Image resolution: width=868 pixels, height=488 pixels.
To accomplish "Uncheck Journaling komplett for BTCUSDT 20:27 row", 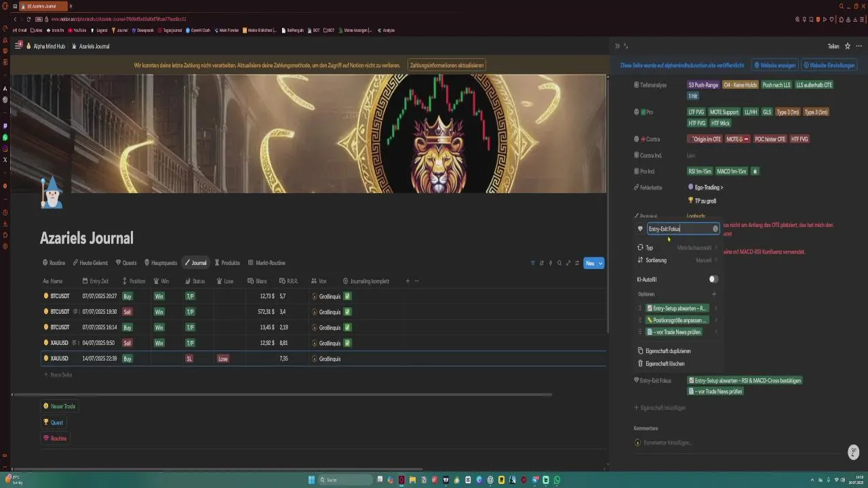I will (x=347, y=296).
